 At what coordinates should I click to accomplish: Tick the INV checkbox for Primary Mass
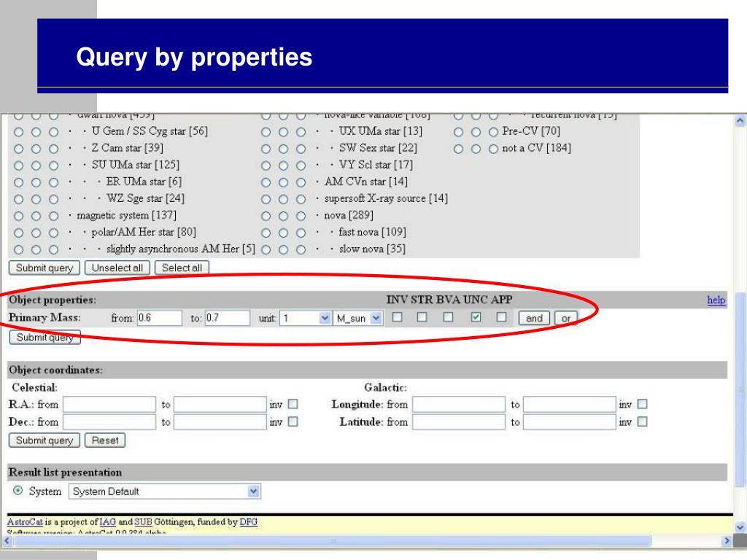coord(397,316)
